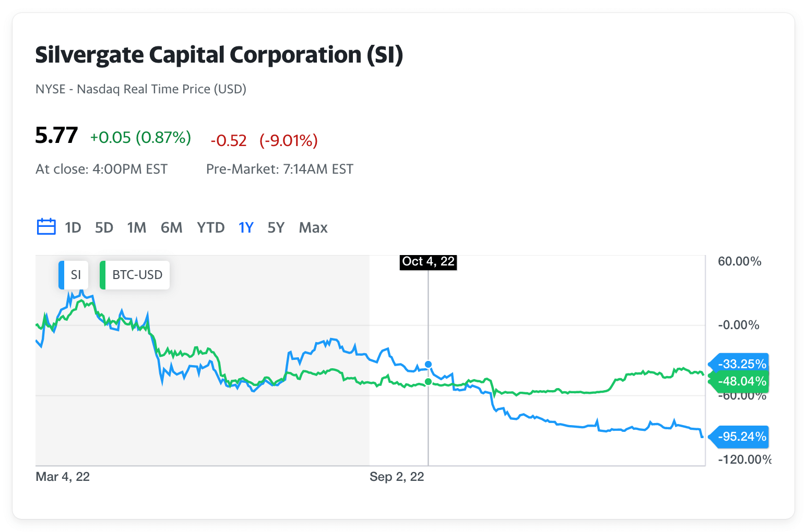Click the SI legend chip

(74, 275)
